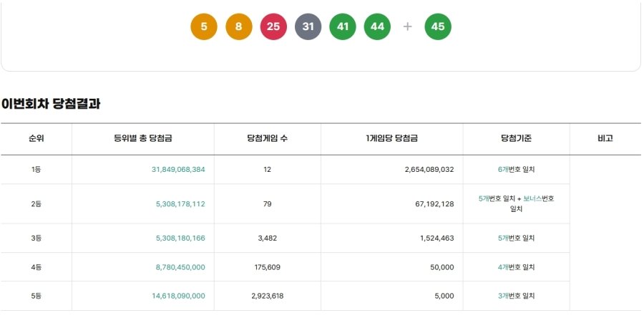This screenshot has width=644, height=323.
Task: Click the 순위 column header
Action: (x=36, y=139)
